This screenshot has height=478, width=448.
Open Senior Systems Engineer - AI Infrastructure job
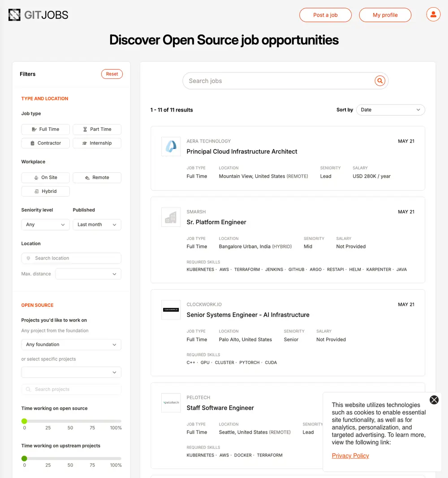(x=248, y=315)
